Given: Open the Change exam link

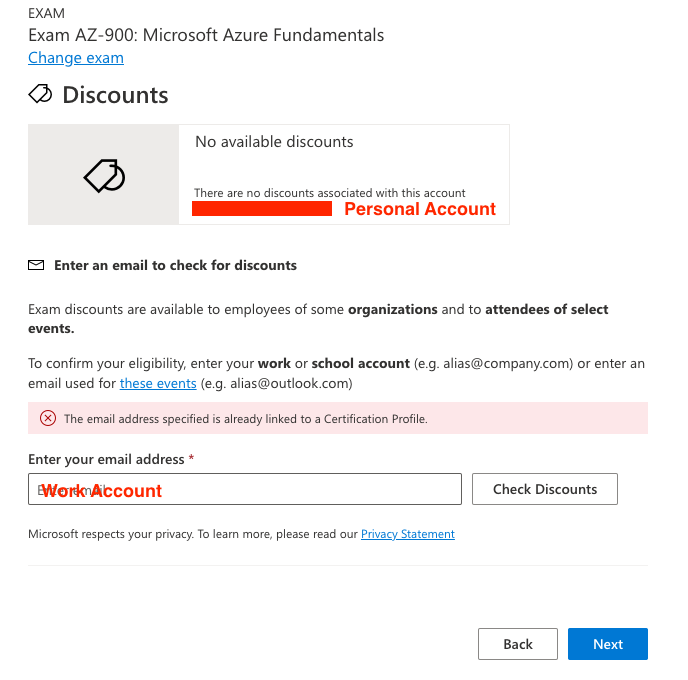Looking at the screenshot, I should click(76, 58).
